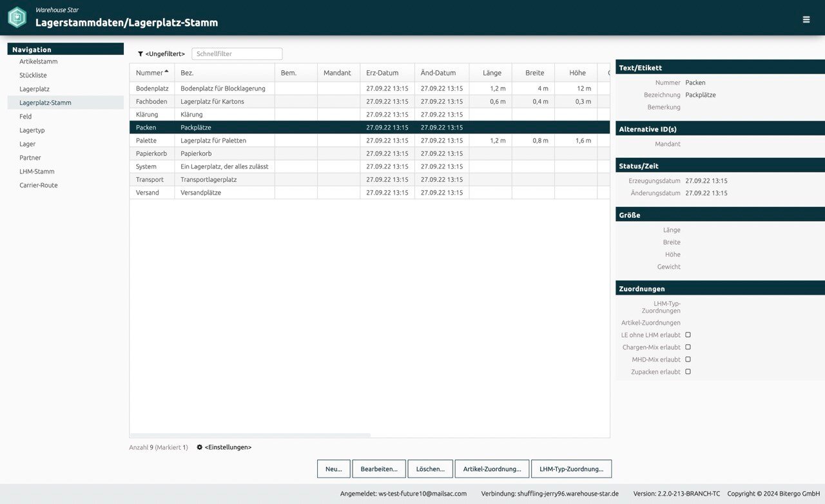This screenshot has width=825, height=504.
Task: Click the sort arrow in Nummer header
Action: click(167, 72)
